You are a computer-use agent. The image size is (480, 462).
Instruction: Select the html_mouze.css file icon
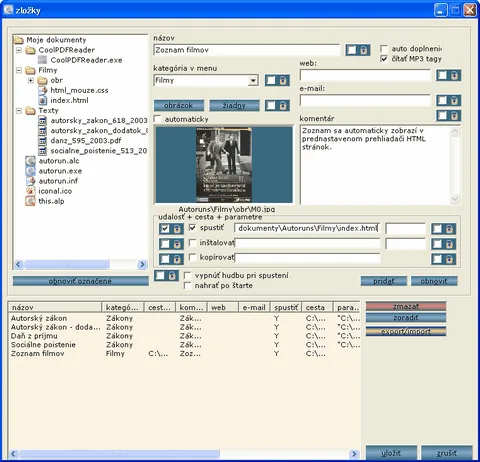[43, 90]
